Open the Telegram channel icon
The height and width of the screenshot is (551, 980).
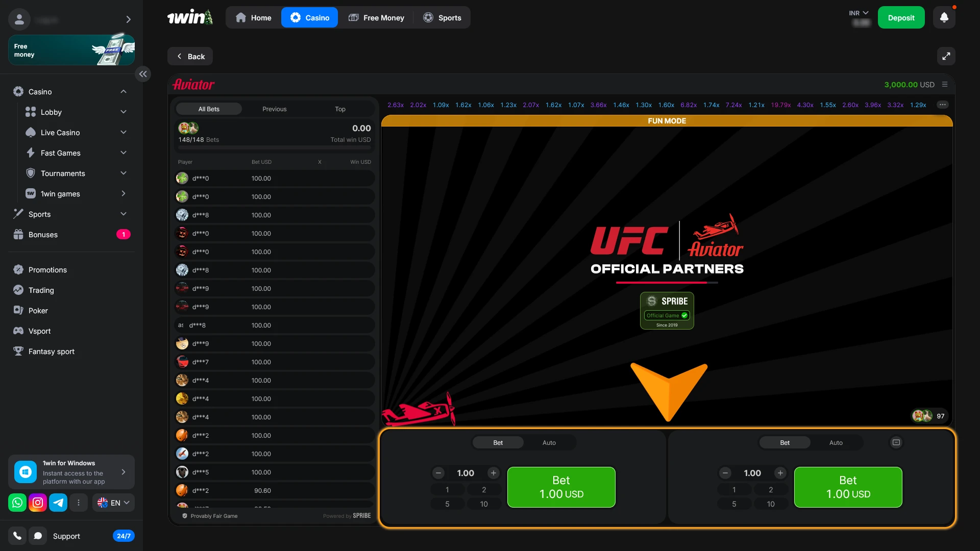(58, 503)
